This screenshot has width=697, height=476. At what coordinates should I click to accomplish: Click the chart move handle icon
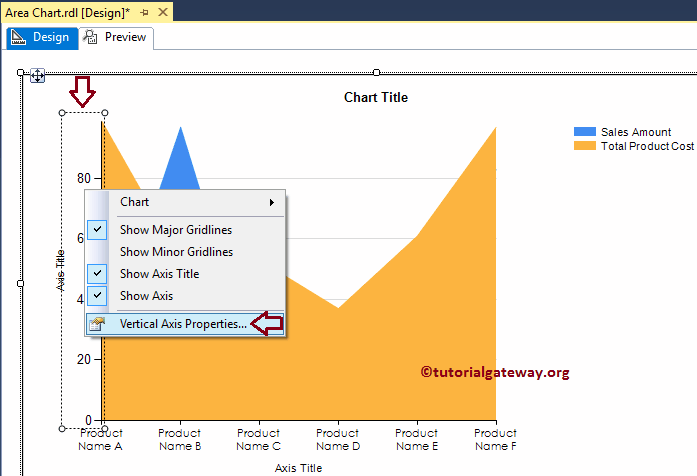pos(37,75)
